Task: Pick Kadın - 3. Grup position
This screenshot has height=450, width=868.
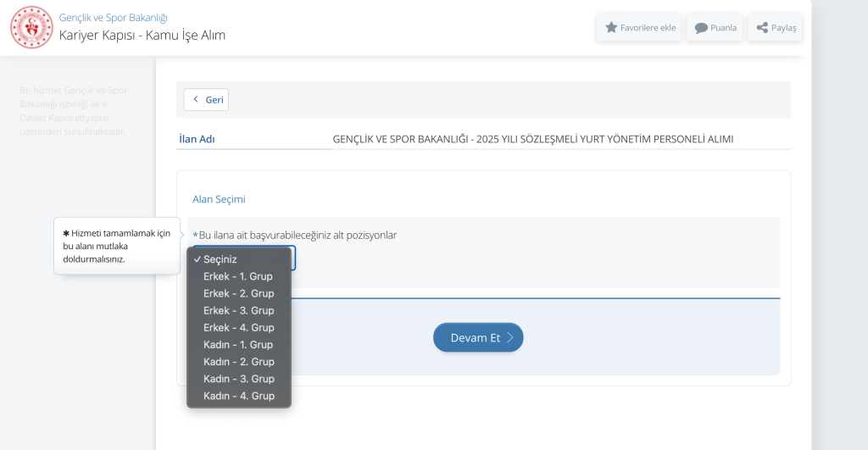Action: point(238,379)
